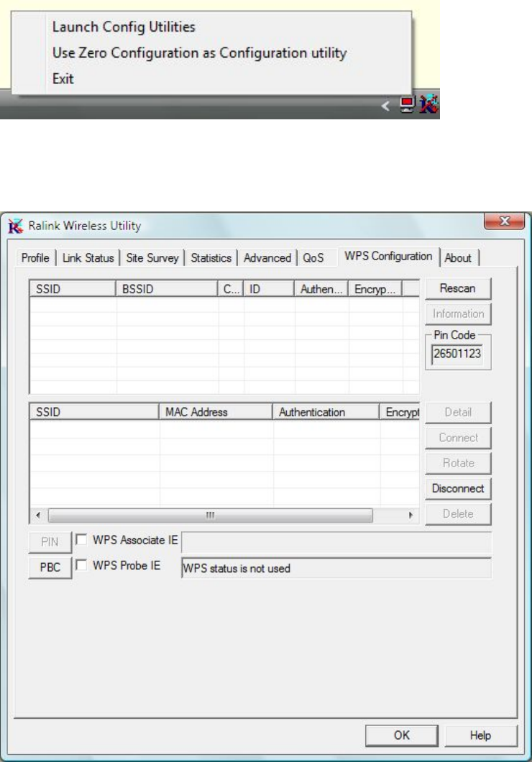Select Use Zero Configuration as Configuration utility
The height and width of the screenshot is (762, 532).
point(199,52)
